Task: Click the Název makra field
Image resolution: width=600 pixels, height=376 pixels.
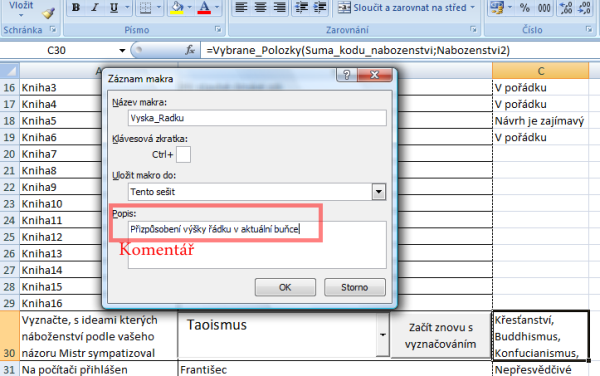Action: (x=257, y=118)
